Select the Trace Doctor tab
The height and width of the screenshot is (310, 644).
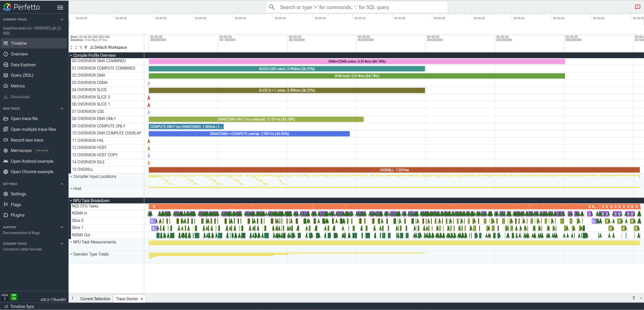click(127, 299)
